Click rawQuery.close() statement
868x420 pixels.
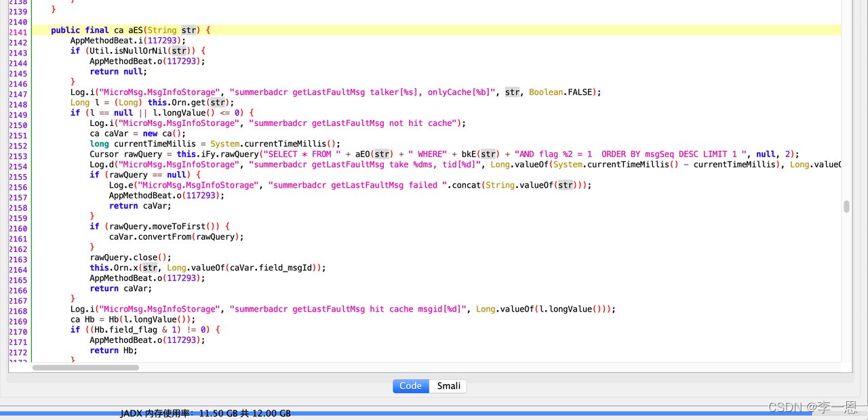coord(131,257)
